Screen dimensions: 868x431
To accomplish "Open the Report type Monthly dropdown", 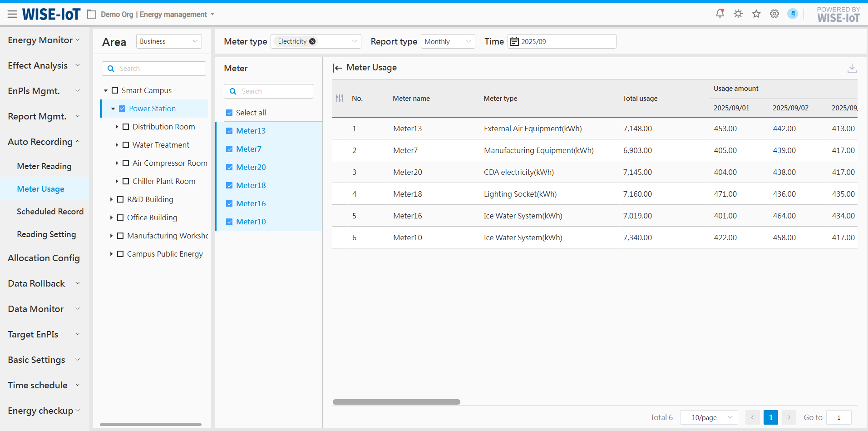I will [448, 41].
